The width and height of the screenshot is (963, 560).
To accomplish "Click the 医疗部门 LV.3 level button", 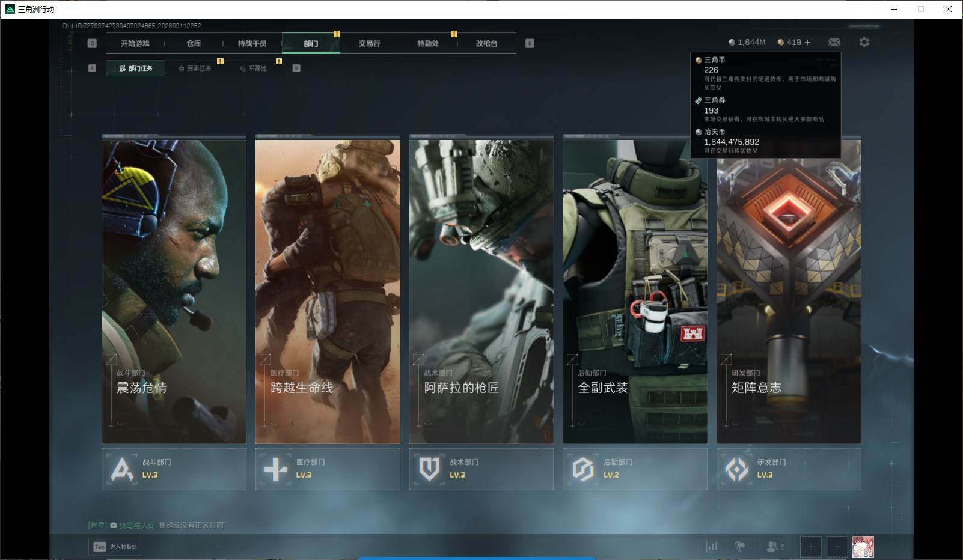I will pyautogui.click(x=328, y=469).
